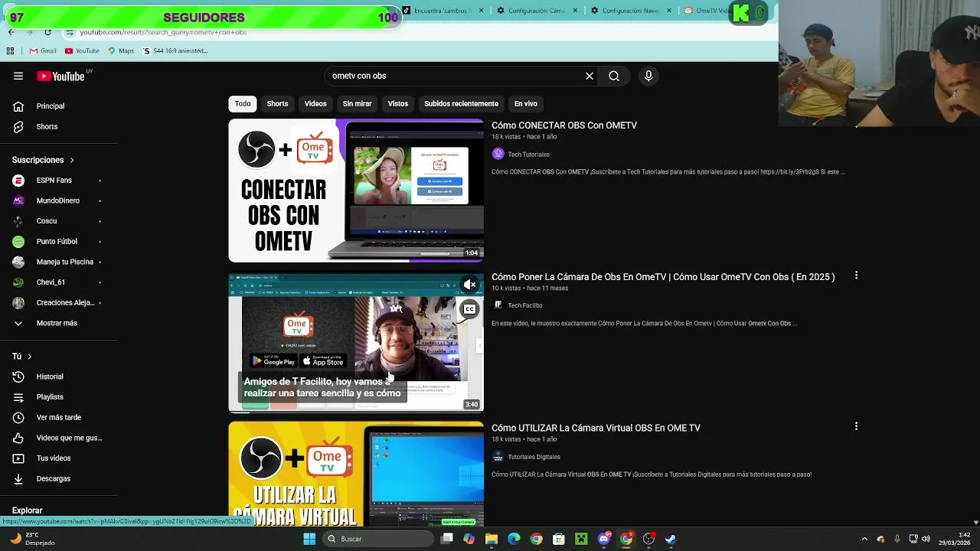Select the Sin mirar filter chip
This screenshot has height=551, width=980.
point(357,103)
